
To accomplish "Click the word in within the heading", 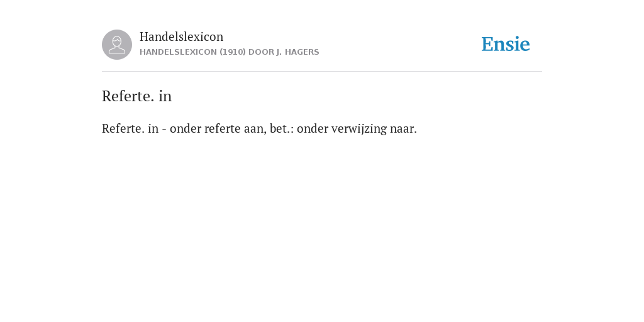I will (x=165, y=96).
